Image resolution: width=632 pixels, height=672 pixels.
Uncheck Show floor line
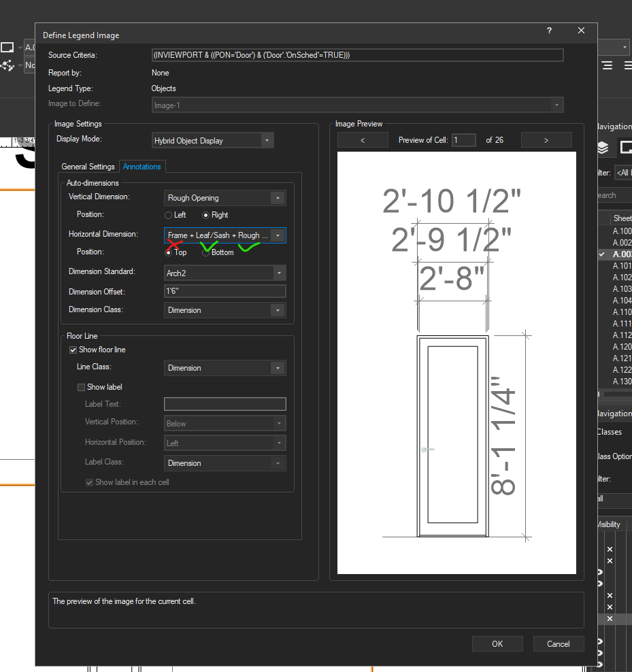click(x=72, y=350)
